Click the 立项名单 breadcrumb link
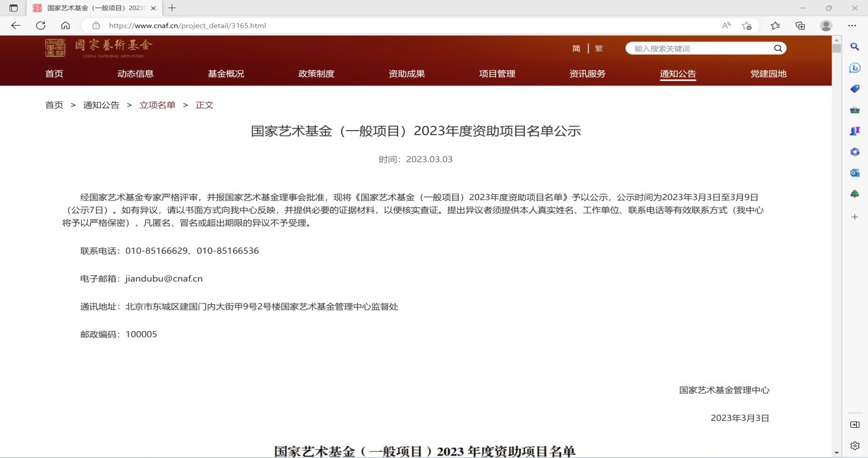The image size is (868, 458). point(157,105)
